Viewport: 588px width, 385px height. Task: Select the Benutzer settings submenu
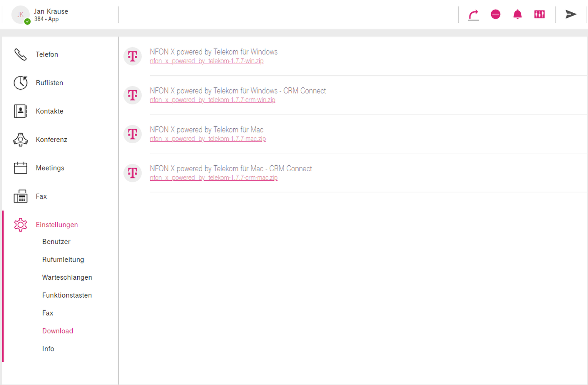[56, 242]
